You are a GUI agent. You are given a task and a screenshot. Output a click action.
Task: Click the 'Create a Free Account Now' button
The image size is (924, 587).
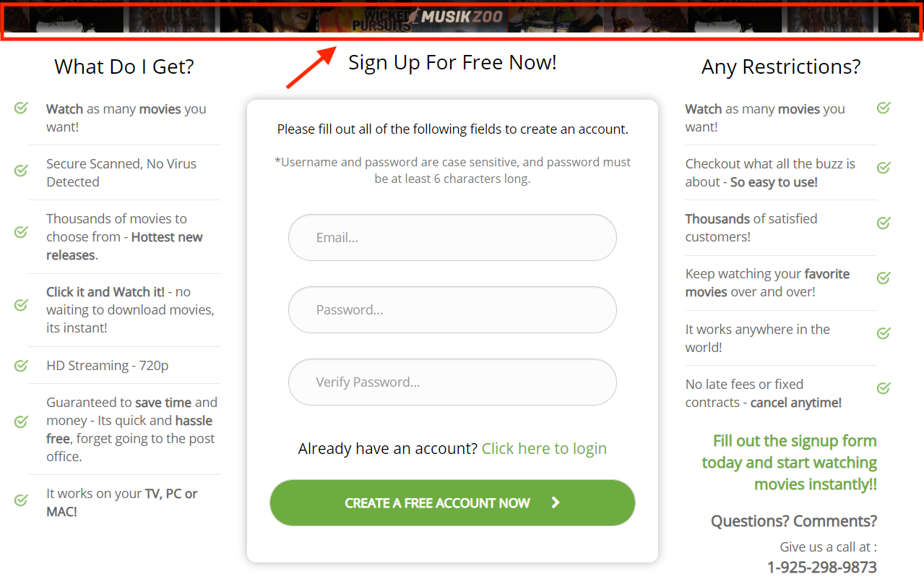click(452, 502)
